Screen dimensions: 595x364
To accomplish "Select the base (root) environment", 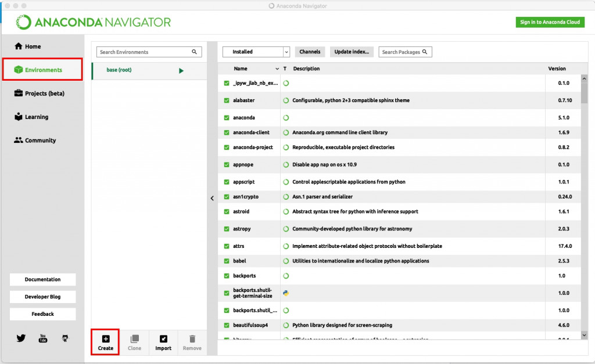I will click(x=149, y=70).
